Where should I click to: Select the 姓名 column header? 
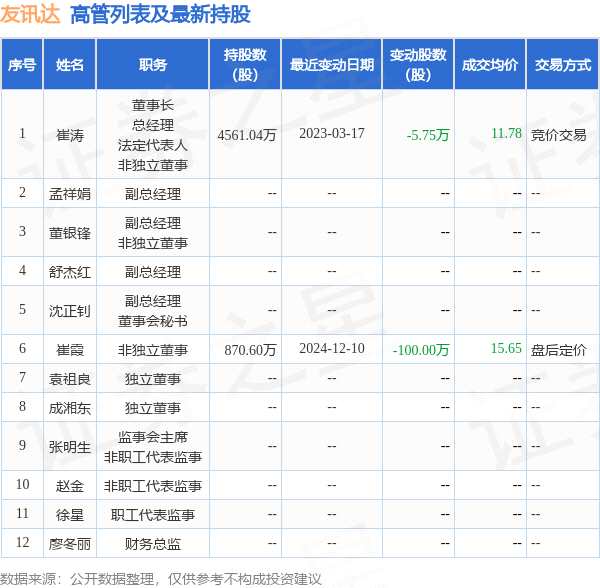(70, 65)
